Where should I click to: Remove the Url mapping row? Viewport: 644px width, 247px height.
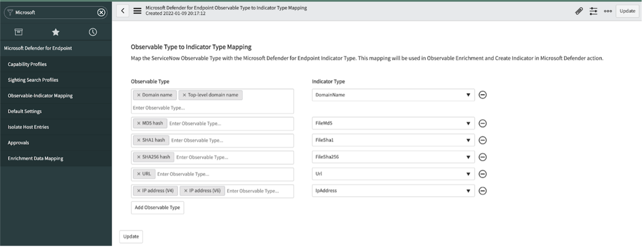click(x=483, y=174)
